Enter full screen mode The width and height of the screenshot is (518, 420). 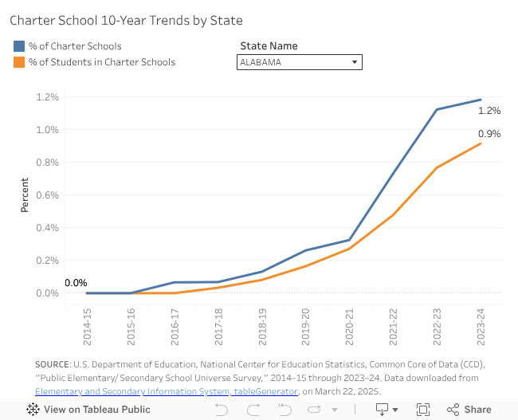pos(423,410)
